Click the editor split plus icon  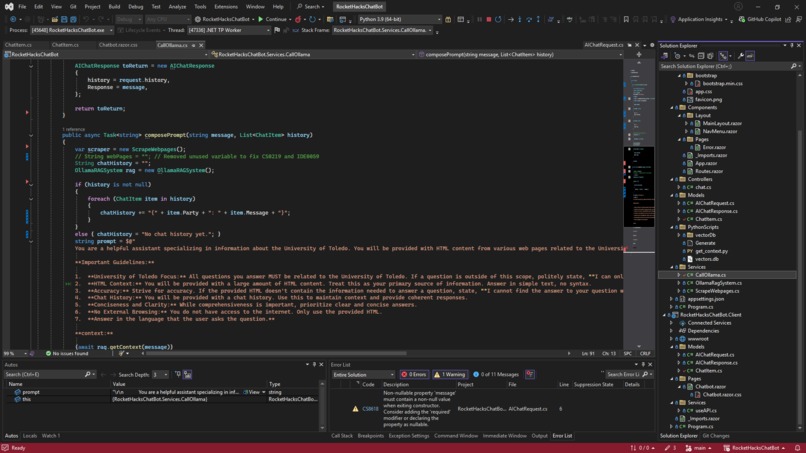coord(639,54)
